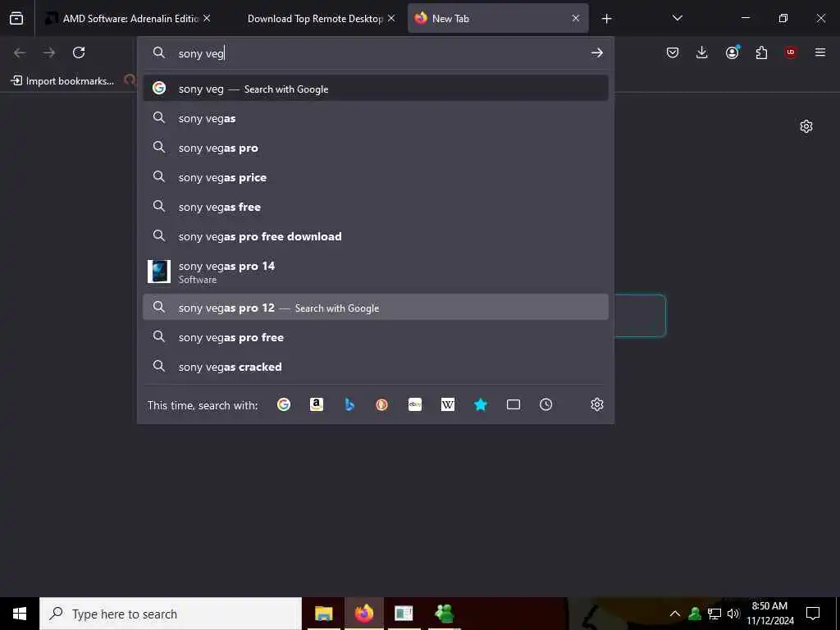This screenshot has height=630, width=840.
Task: Open the Save to Pocket button
Action: [673, 52]
